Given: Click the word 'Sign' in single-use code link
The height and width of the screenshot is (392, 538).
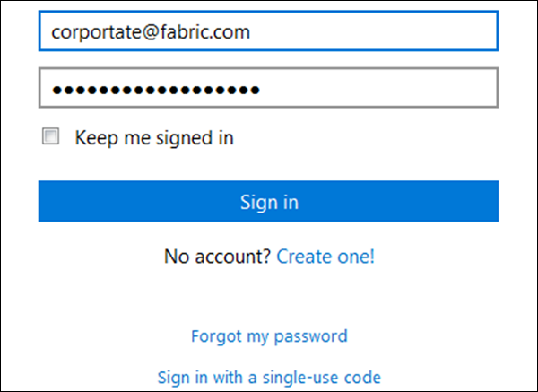Looking at the screenshot, I should 173,377.
